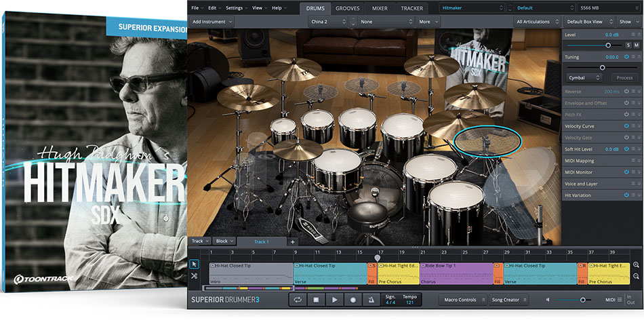Open the Default preset dropdown
The width and height of the screenshot is (644, 331).
click(544, 8)
